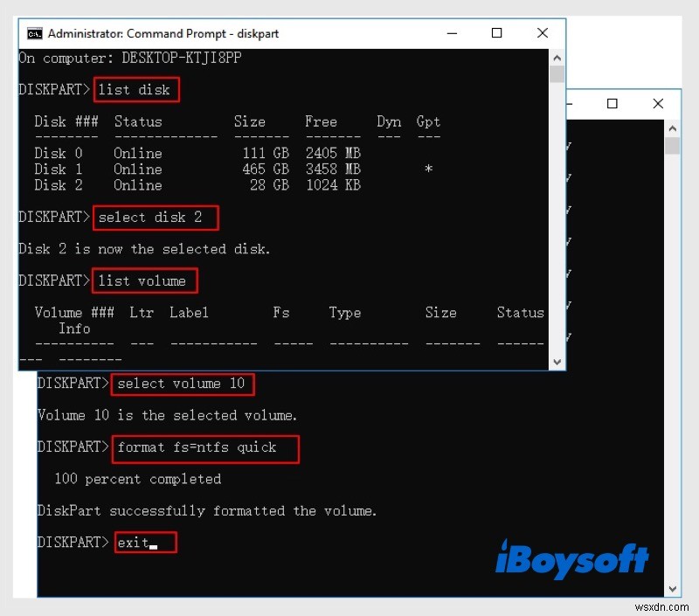Click the front window scrollbar thumb

click(557, 74)
